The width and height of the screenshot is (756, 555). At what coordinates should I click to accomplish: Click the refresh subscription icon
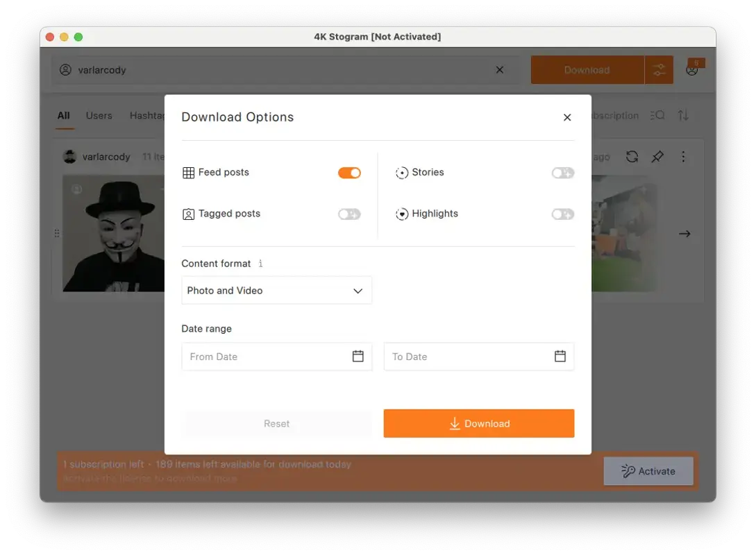click(x=632, y=157)
